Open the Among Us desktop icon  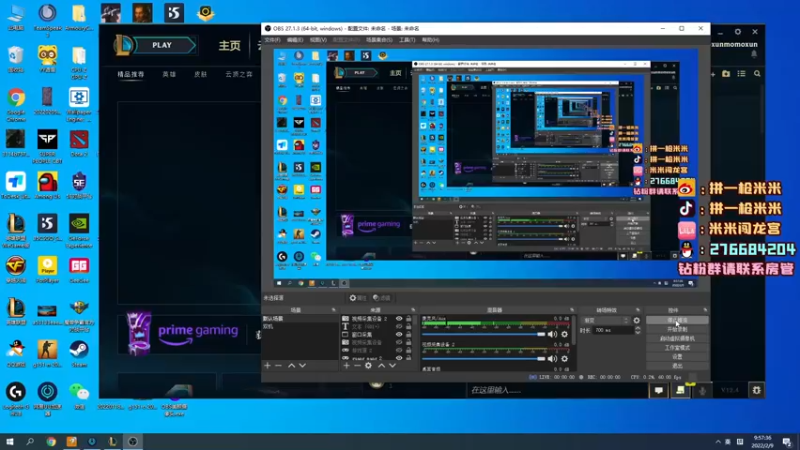tap(47, 185)
